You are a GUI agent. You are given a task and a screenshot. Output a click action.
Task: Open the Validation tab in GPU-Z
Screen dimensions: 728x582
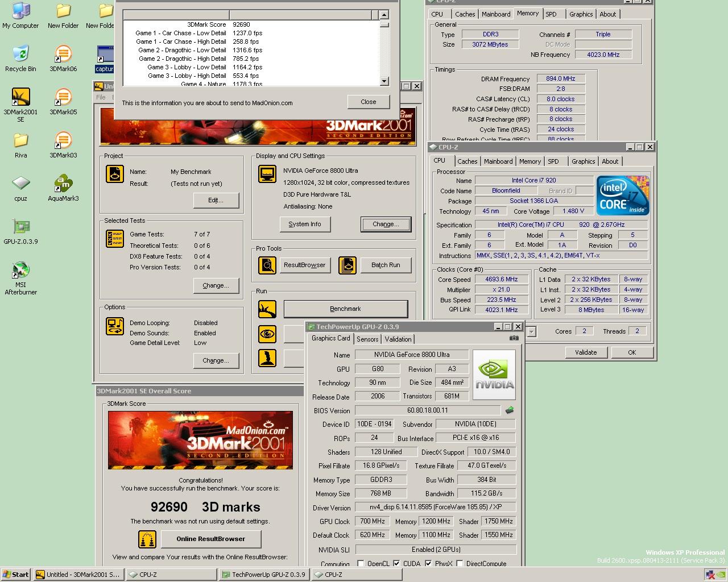pos(398,339)
